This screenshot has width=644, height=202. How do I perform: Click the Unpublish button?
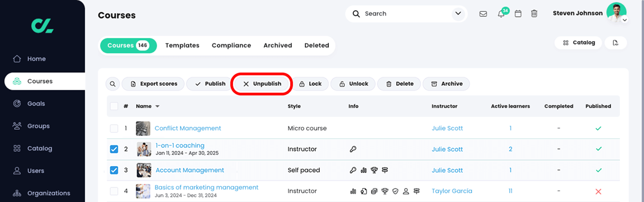click(x=262, y=84)
